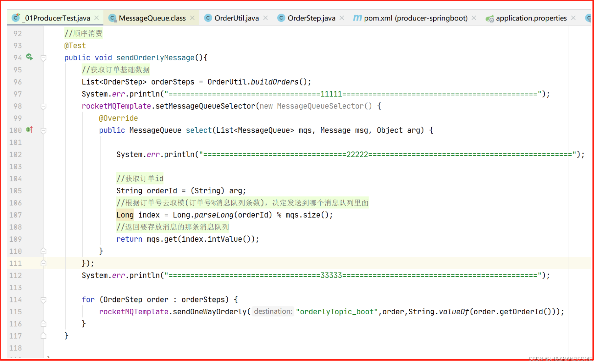Close the MessageQueue.class tab
Viewport: 597px width, 364px height.
(x=192, y=18)
